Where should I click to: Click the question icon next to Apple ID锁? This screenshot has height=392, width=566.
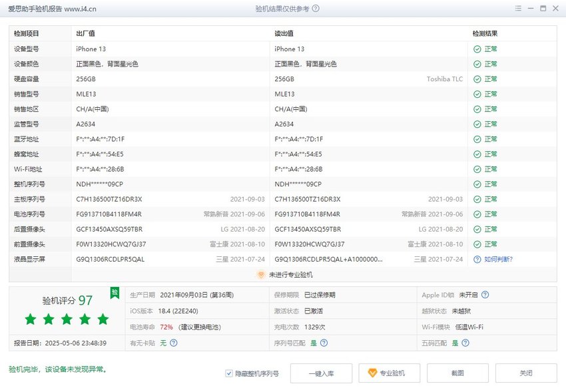click(x=485, y=295)
